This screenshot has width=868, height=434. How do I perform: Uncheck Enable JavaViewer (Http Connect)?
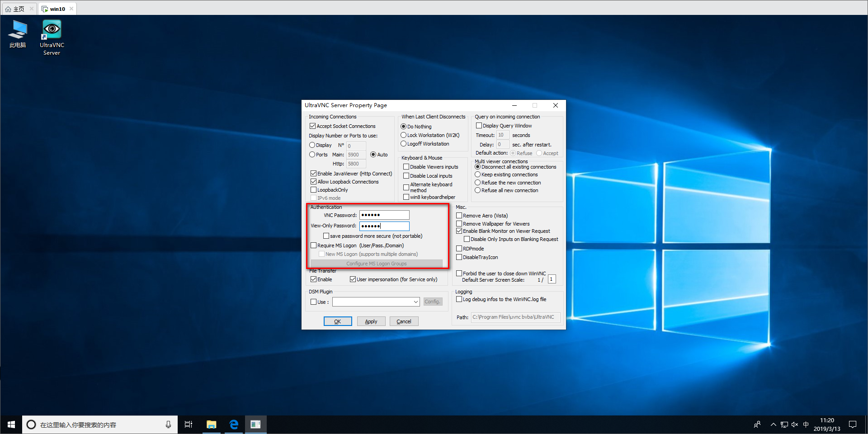click(313, 174)
